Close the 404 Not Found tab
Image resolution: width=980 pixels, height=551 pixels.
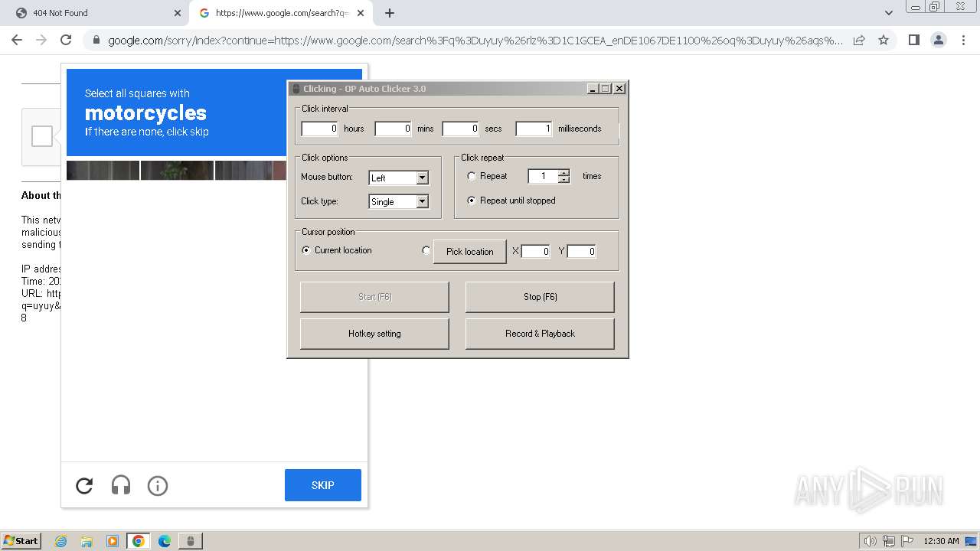coord(178,13)
